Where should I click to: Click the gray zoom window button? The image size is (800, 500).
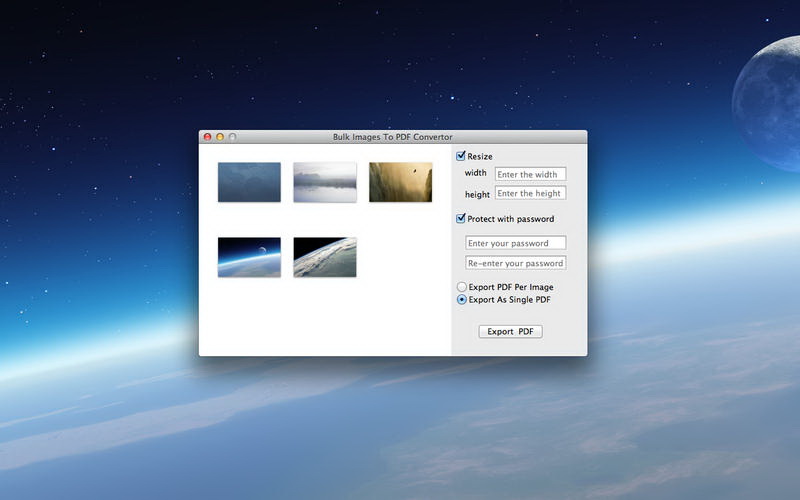pos(233,137)
